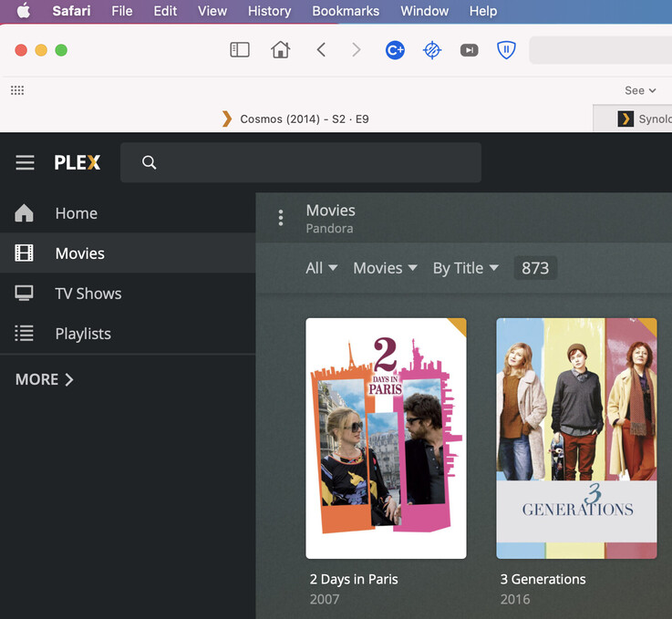This screenshot has width=672, height=619.
Task: Show the favorites grid icon
Action: pyautogui.click(x=17, y=90)
